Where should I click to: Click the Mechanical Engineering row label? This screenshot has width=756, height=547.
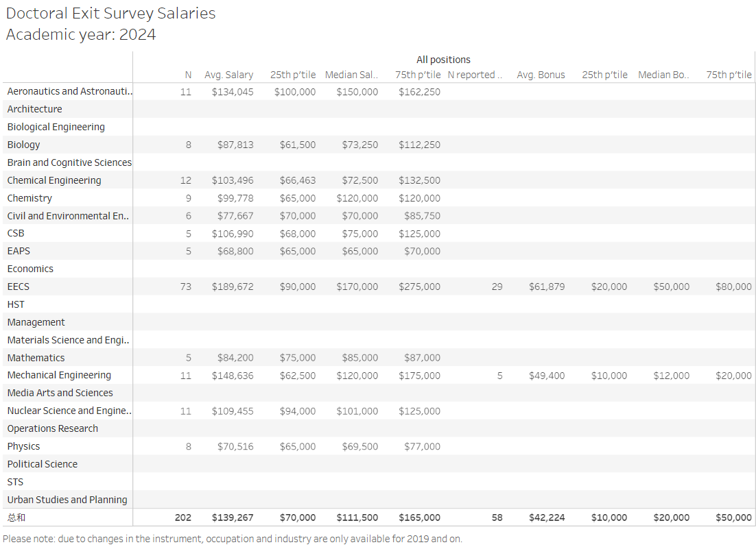[x=59, y=375]
